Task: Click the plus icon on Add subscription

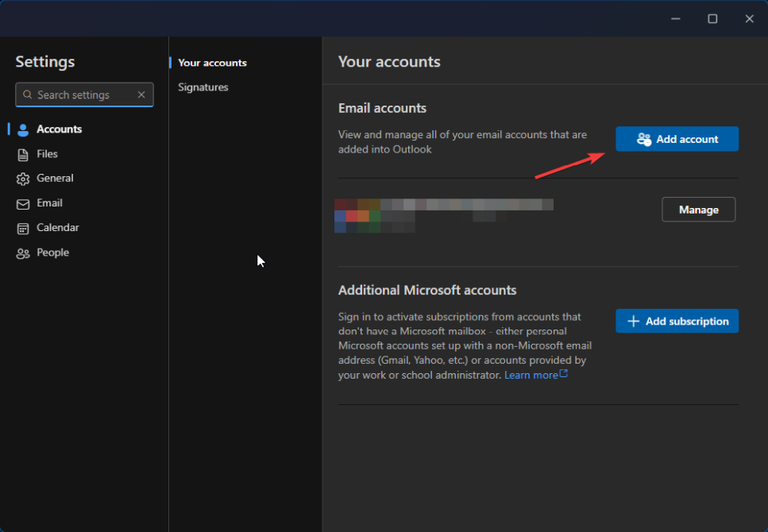Action: [x=633, y=322]
